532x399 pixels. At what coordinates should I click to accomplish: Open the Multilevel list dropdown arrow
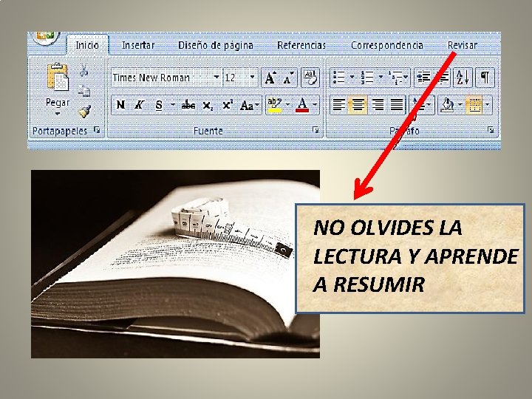click(x=406, y=78)
